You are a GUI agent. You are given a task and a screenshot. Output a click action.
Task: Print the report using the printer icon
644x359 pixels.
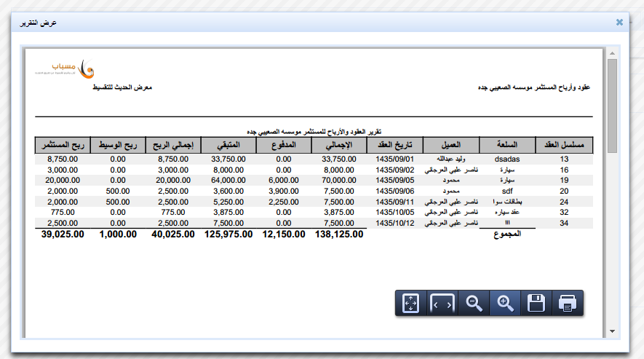(x=568, y=304)
